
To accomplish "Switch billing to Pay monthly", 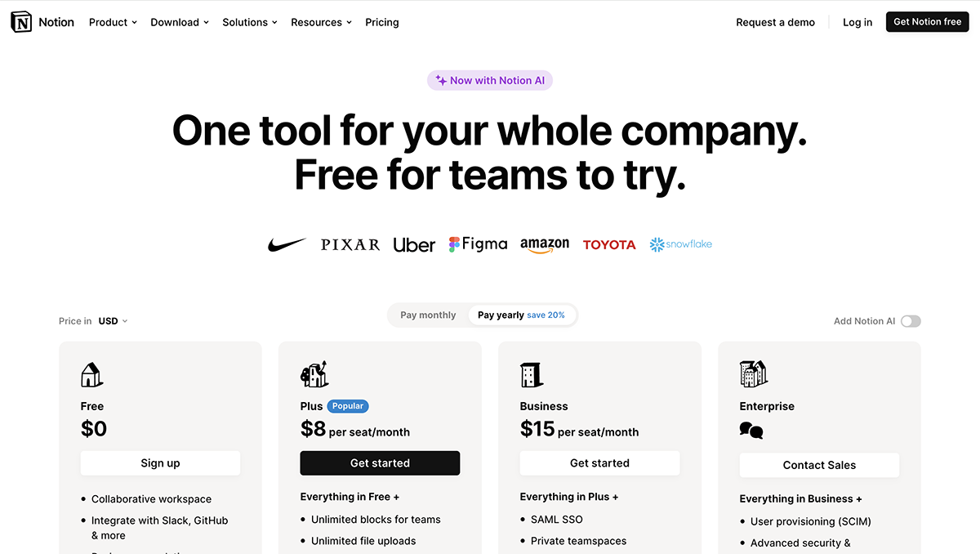I will point(428,315).
